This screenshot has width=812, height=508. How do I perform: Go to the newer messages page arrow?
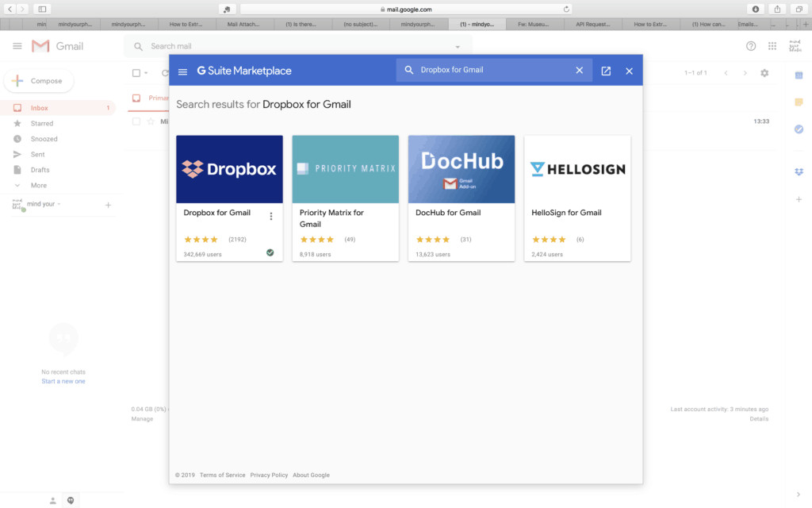pos(726,73)
